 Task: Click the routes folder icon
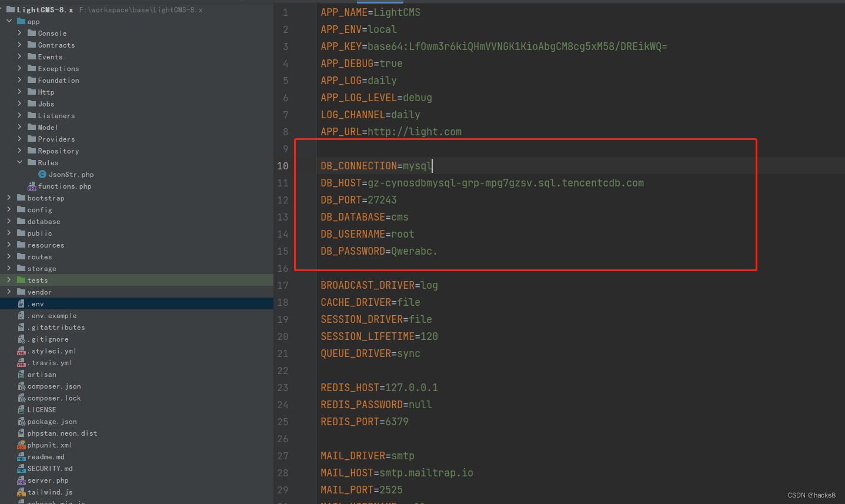tap(21, 256)
